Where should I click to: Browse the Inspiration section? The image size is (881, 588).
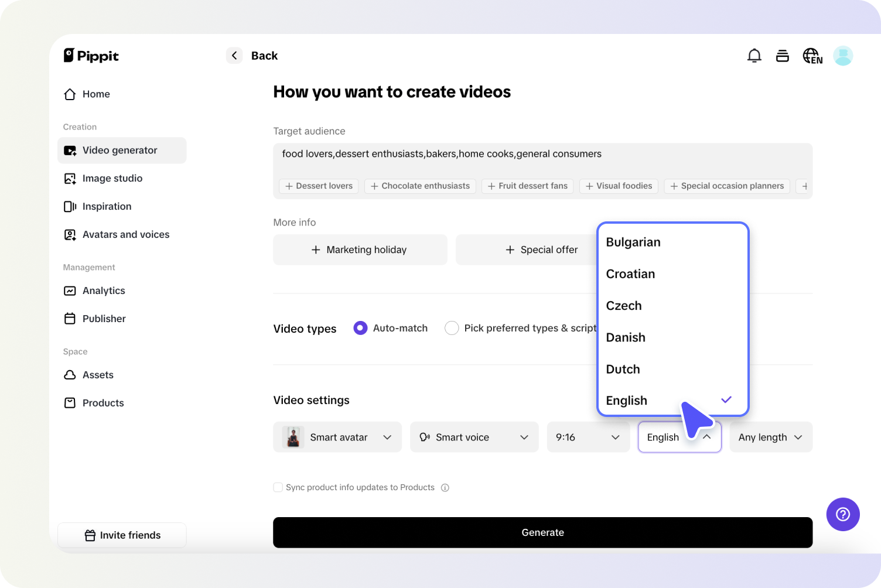coord(107,206)
